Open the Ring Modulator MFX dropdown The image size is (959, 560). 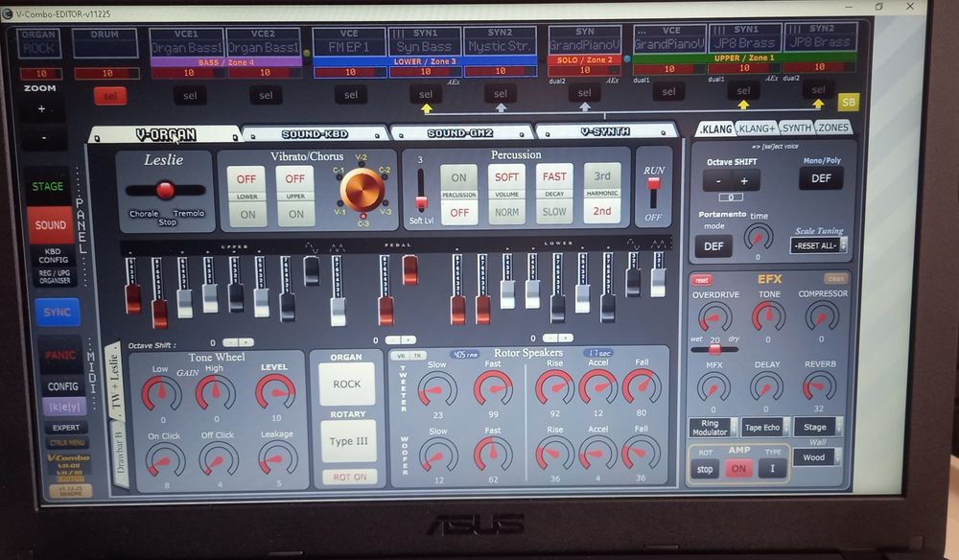click(x=713, y=428)
